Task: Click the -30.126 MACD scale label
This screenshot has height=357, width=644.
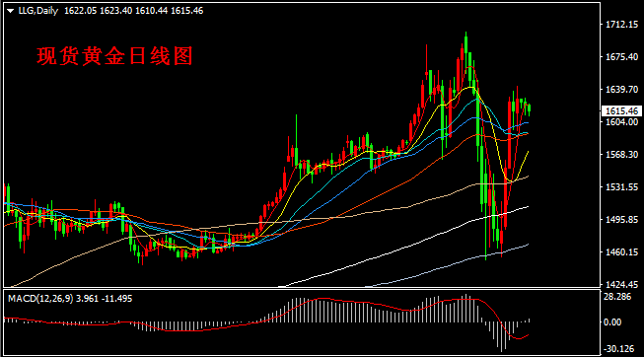Action: pyautogui.click(x=618, y=349)
